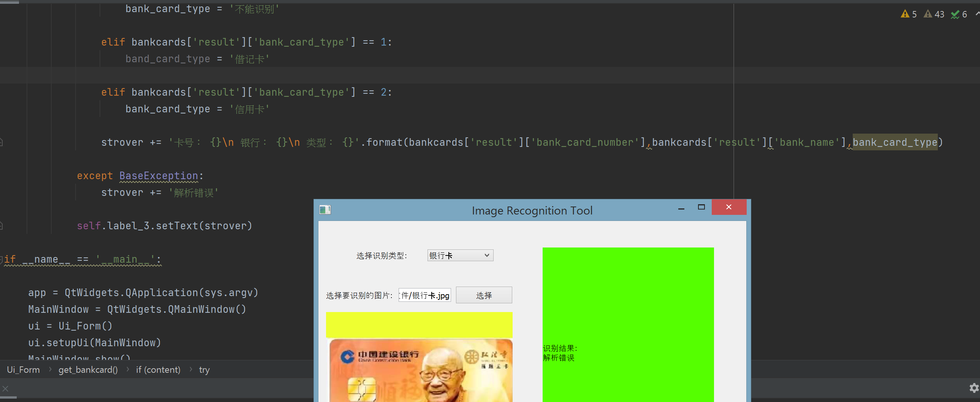
Task: Click the 选择要识别的图片 label
Action: point(359,296)
